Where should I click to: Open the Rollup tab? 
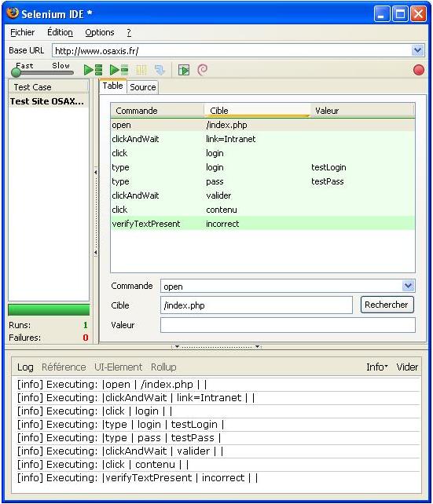point(163,367)
